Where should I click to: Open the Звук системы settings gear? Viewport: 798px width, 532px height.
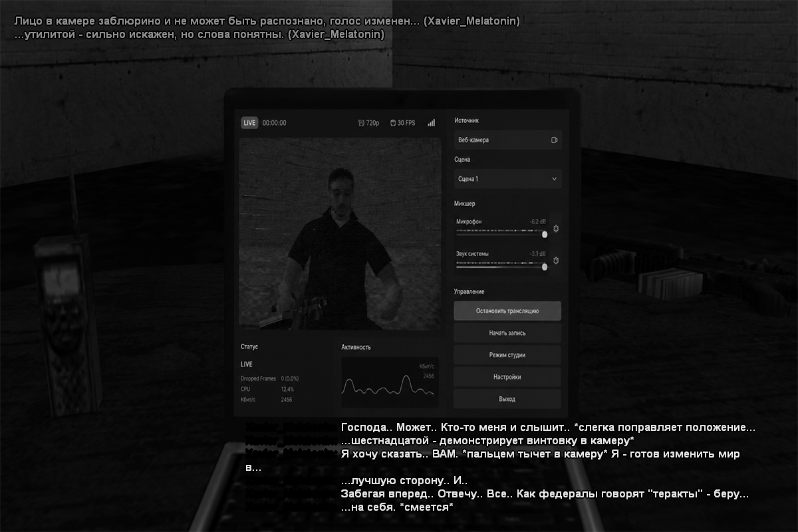coord(555,261)
